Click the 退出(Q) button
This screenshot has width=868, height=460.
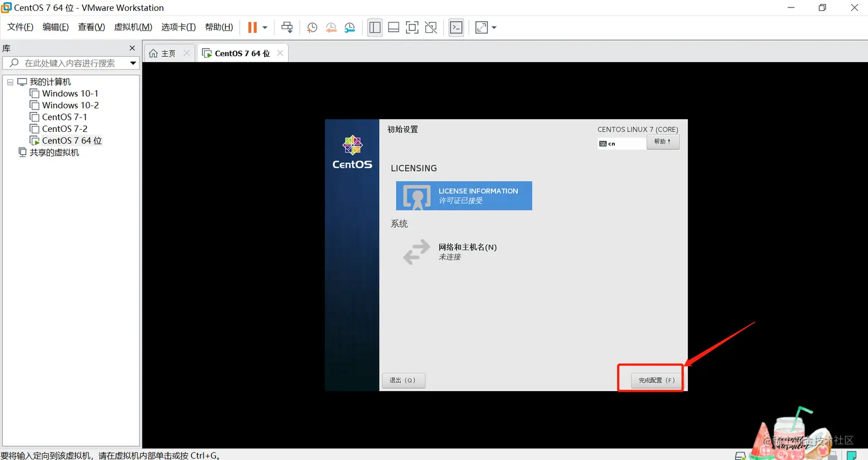point(404,380)
